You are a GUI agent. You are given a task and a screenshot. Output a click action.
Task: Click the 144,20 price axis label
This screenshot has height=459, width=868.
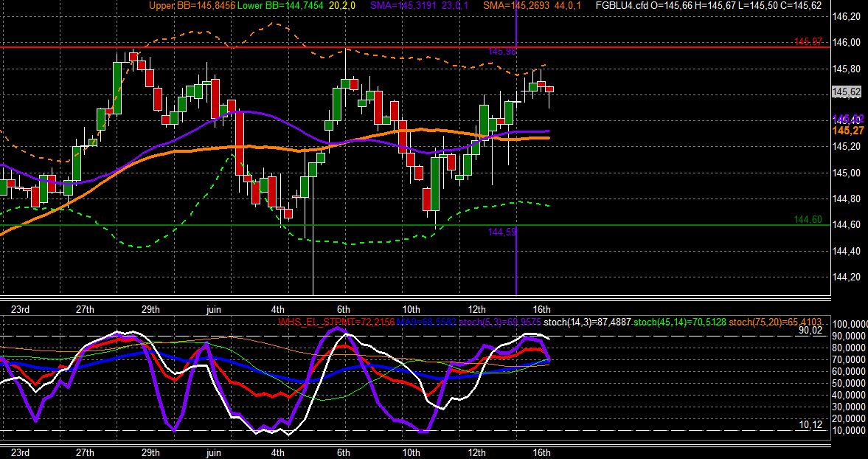tap(847, 277)
